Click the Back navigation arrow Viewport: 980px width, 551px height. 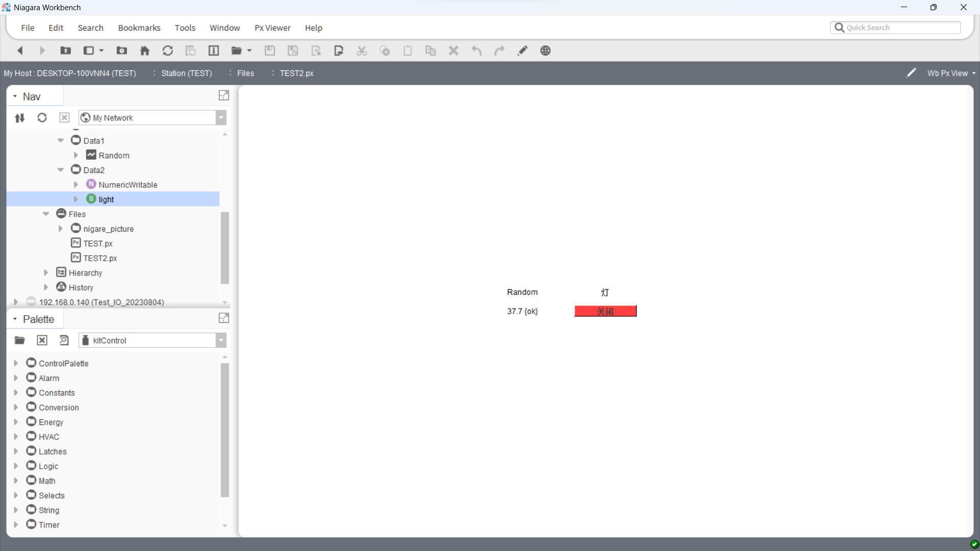point(20,51)
